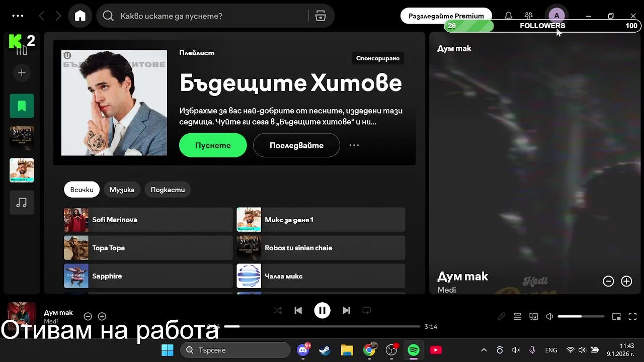644x362 pixels.
Task: Select the 'Всички' filter chip
Action: point(82,190)
